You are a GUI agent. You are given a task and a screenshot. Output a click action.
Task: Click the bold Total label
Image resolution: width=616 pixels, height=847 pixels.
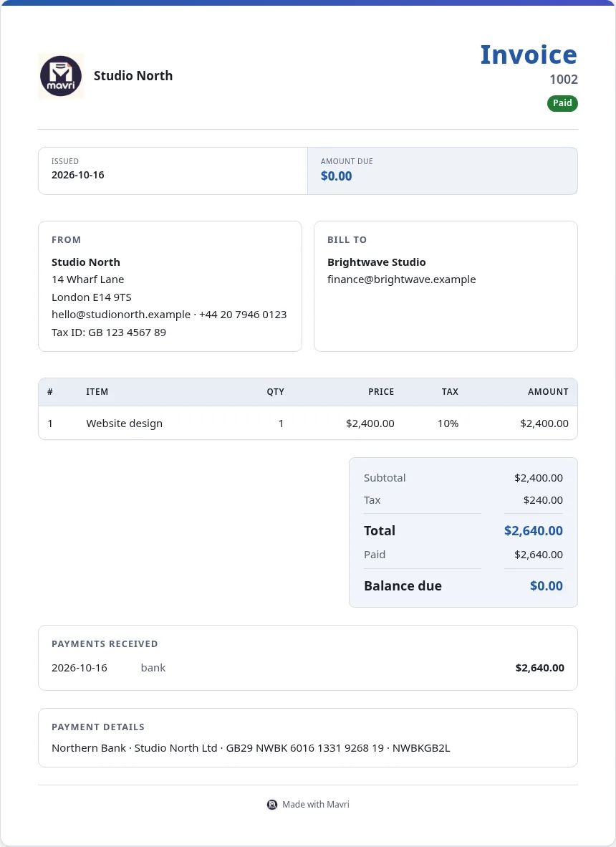tap(380, 530)
